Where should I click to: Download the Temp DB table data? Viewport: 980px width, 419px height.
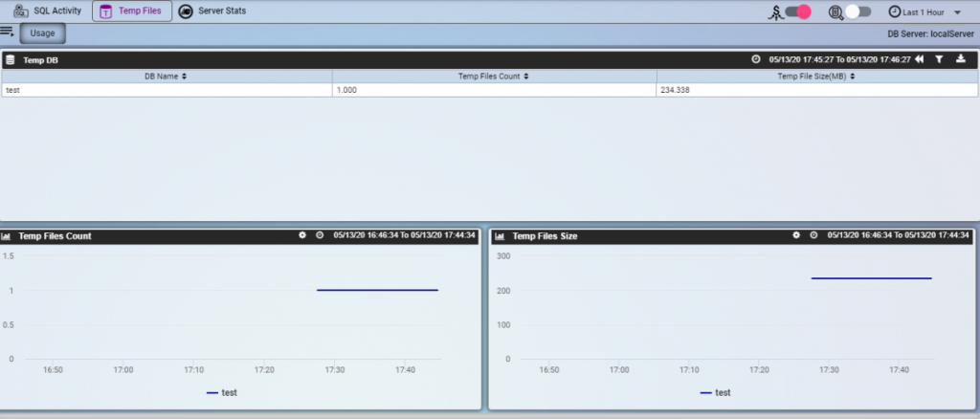click(x=961, y=59)
